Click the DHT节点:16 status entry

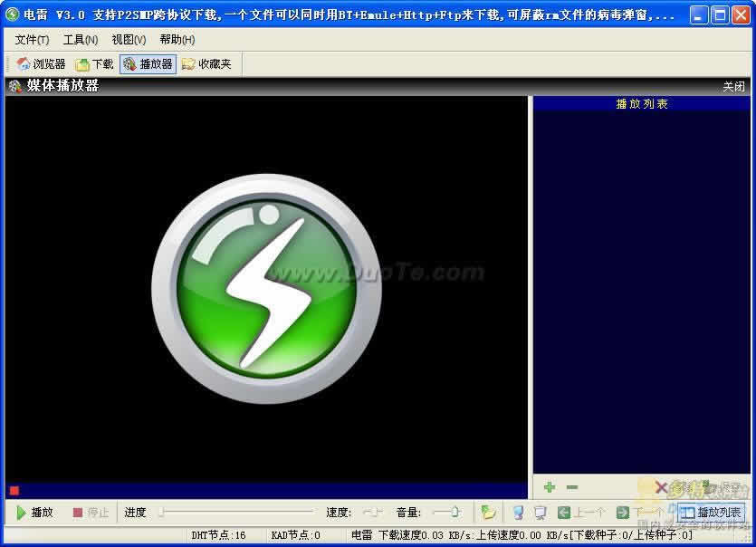tap(218, 535)
